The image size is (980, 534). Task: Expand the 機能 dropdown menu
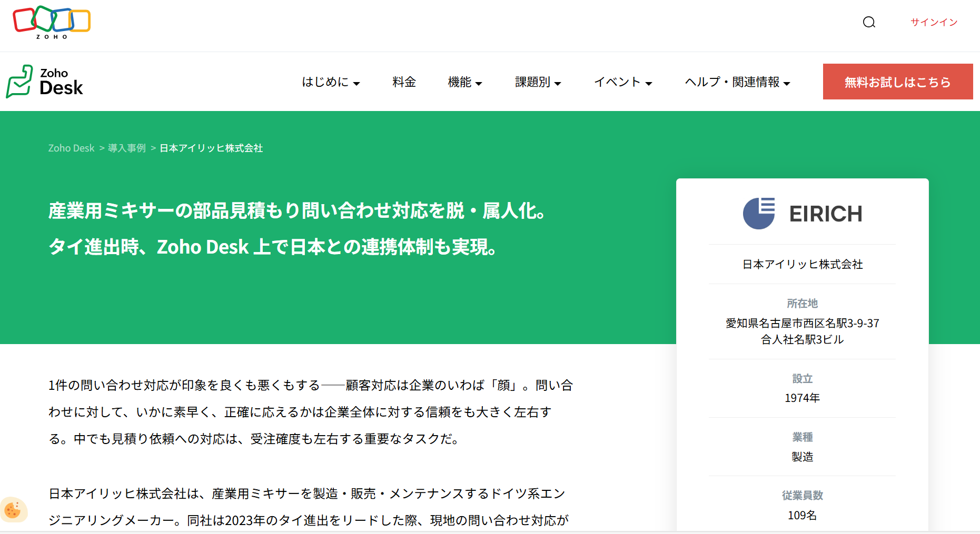tap(464, 82)
